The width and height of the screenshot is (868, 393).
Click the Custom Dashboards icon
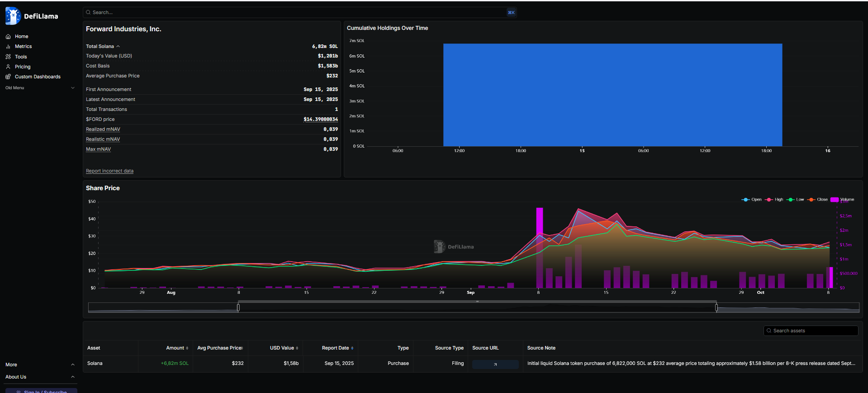pyautogui.click(x=8, y=77)
